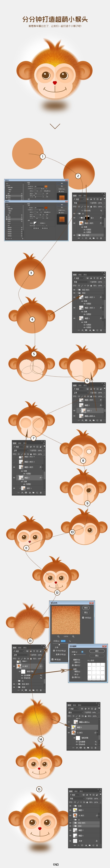110x868 pixels.
Task: Select the 高斯分布 radio option
Action: point(54,654)
